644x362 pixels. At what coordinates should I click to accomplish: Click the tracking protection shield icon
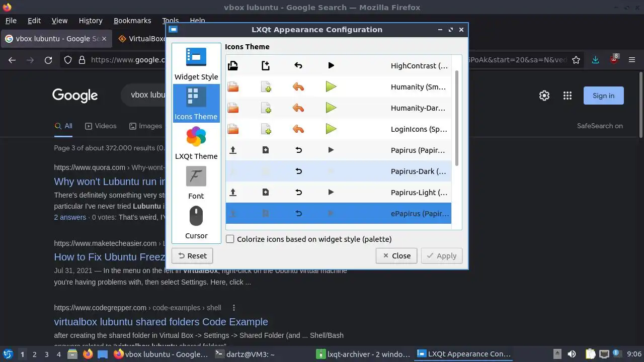coord(68,60)
